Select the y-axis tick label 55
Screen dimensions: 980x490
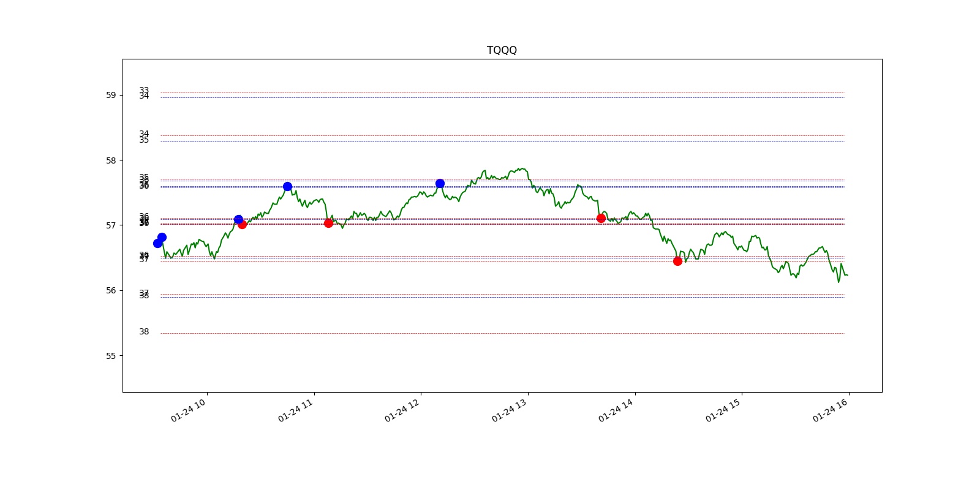111,356
